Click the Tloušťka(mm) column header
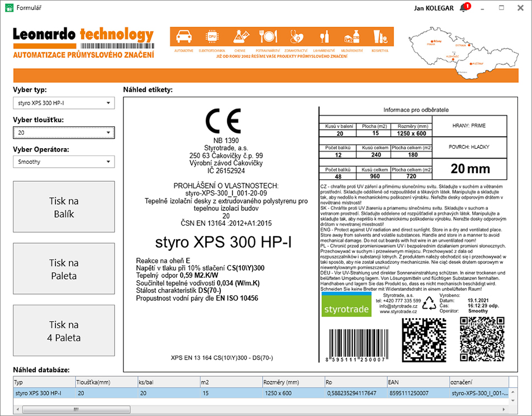 click(x=106, y=382)
